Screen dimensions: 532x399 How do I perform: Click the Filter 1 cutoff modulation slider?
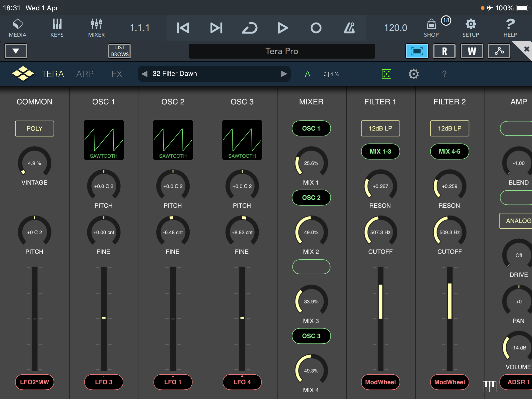coord(381,319)
